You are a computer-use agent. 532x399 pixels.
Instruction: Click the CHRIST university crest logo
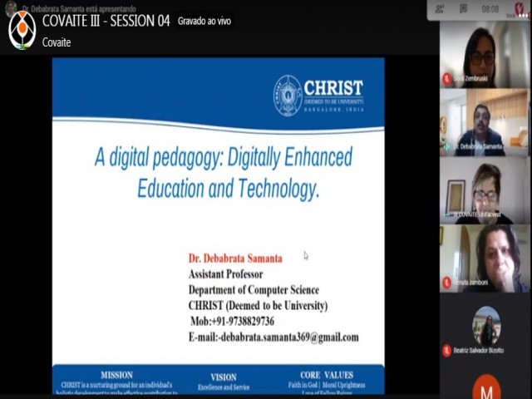288,96
